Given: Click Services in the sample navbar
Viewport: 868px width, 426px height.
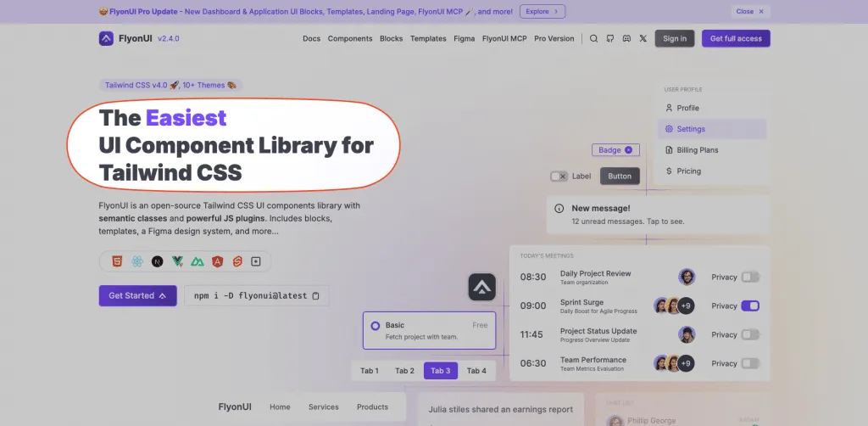Looking at the screenshot, I should tap(324, 407).
